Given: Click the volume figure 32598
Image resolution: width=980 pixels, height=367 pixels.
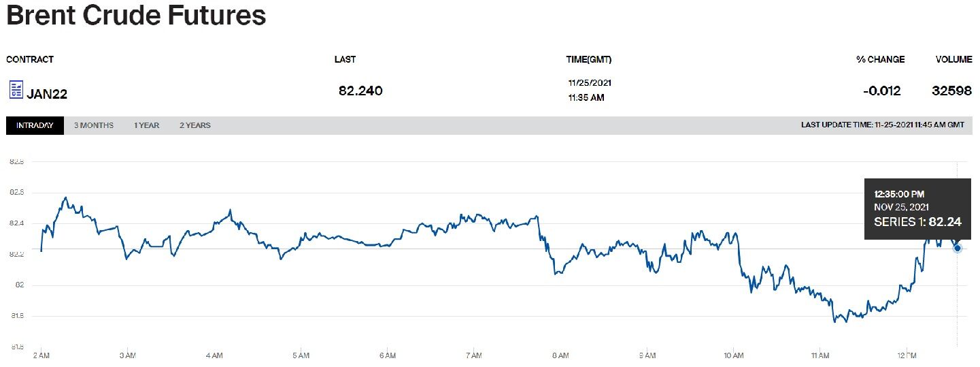Looking at the screenshot, I should click(x=952, y=91).
